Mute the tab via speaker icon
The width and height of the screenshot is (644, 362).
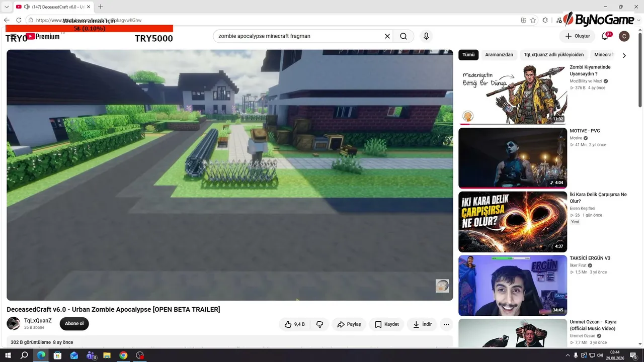(26, 7)
